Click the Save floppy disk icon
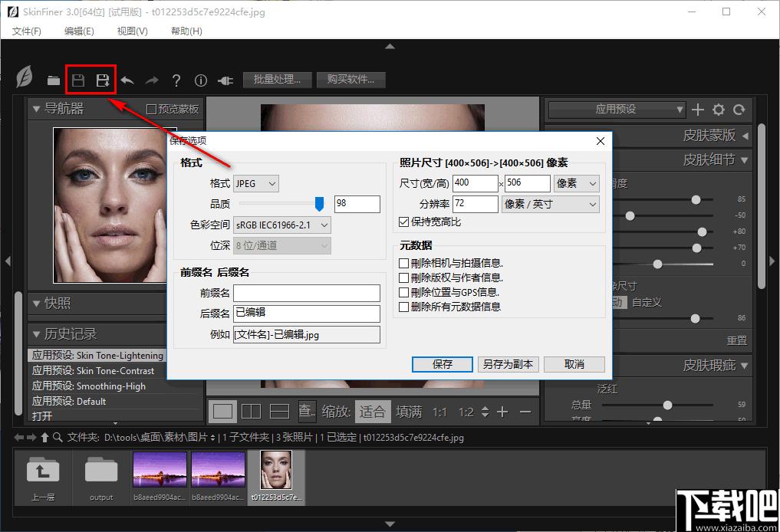The image size is (780, 532). tap(78, 80)
